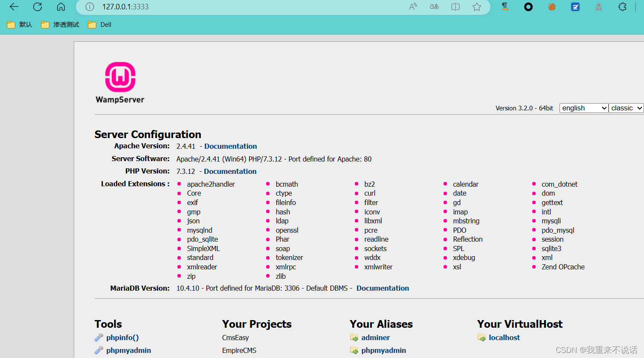Click the mbstring extension entry
Screen dimensions: 644x358
click(x=466, y=221)
